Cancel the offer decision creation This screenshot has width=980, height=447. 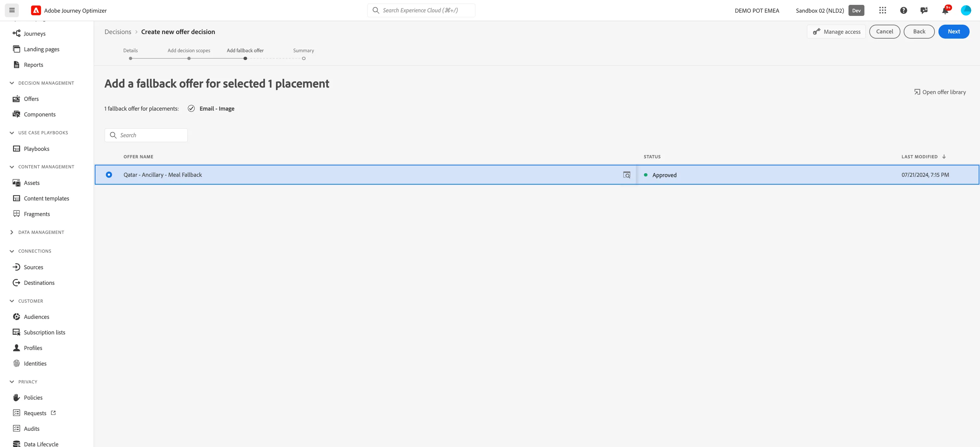point(885,31)
